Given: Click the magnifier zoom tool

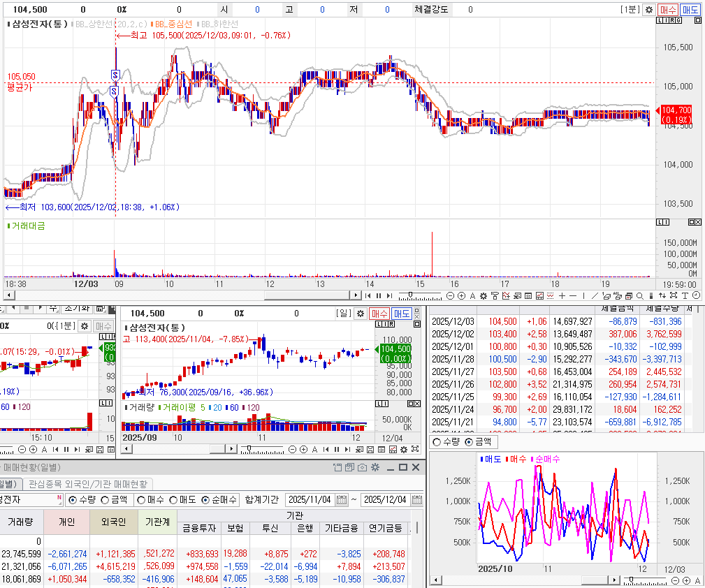Looking at the screenshot, I should pyautogui.click(x=639, y=295).
